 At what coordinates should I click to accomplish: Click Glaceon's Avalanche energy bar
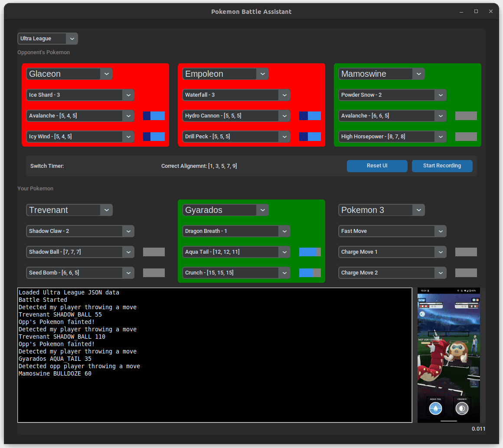(x=154, y=116)
